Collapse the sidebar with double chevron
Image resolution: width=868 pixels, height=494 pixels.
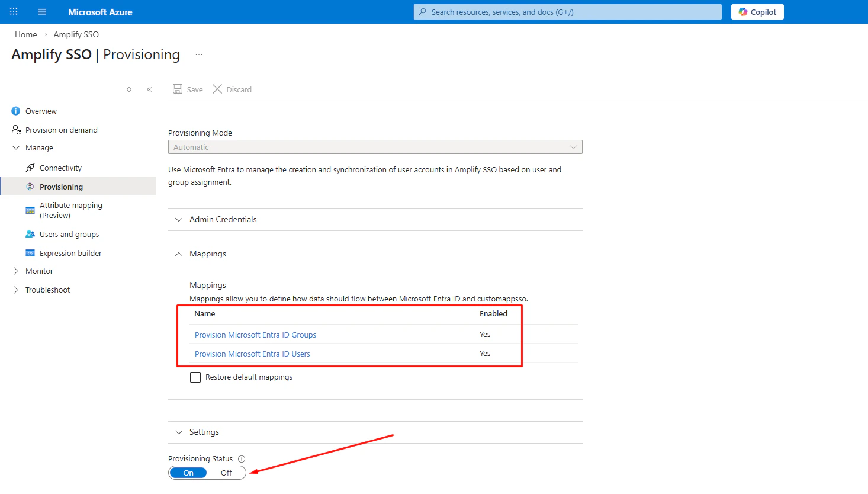coord(149,89)
